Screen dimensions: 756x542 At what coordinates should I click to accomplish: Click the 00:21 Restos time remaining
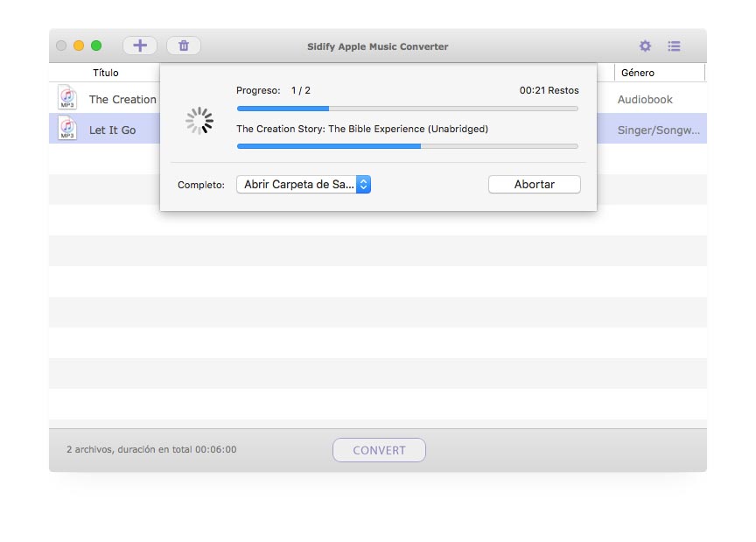[549, 90]
